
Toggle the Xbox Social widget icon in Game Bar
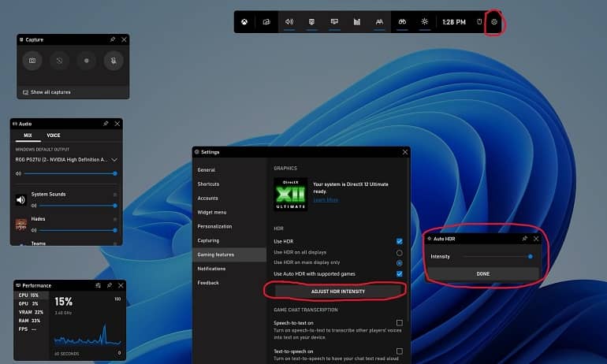tap(379, 22)
